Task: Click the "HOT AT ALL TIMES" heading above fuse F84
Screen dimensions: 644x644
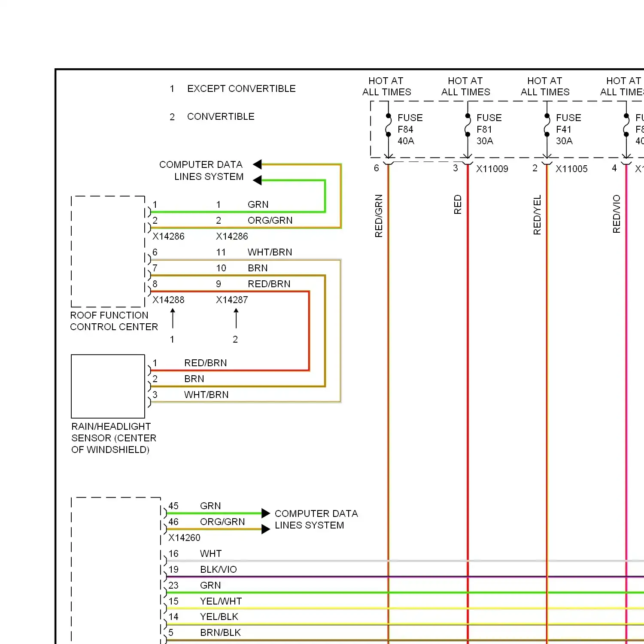Action: click(x=386, y=86)
